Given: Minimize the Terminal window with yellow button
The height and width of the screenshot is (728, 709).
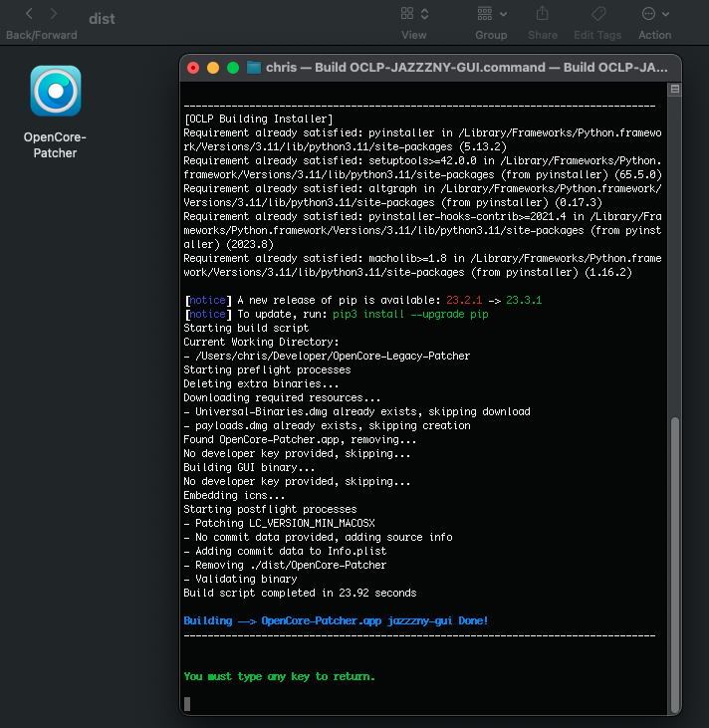Looking at the screenshot, I should pyautogui.click(x=213, y=68).
